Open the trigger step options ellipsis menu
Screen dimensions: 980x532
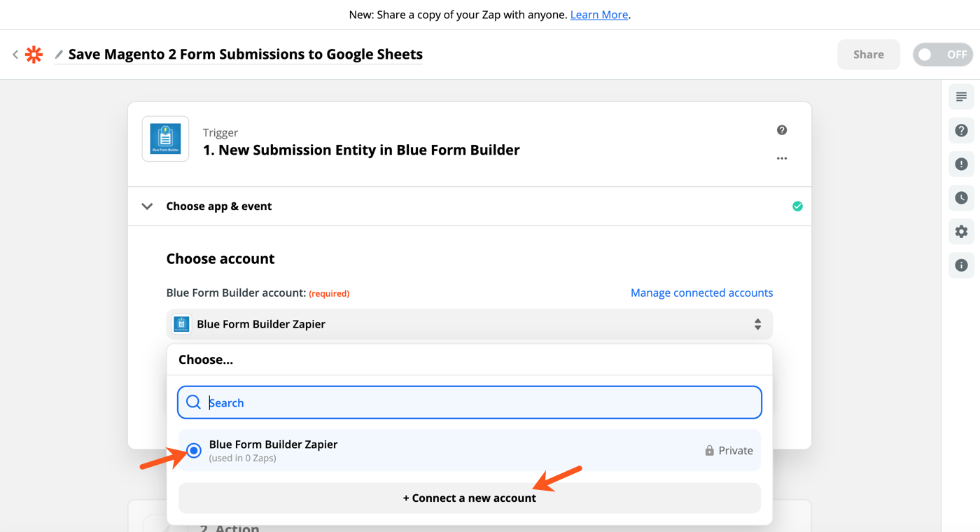pos(782,158)
